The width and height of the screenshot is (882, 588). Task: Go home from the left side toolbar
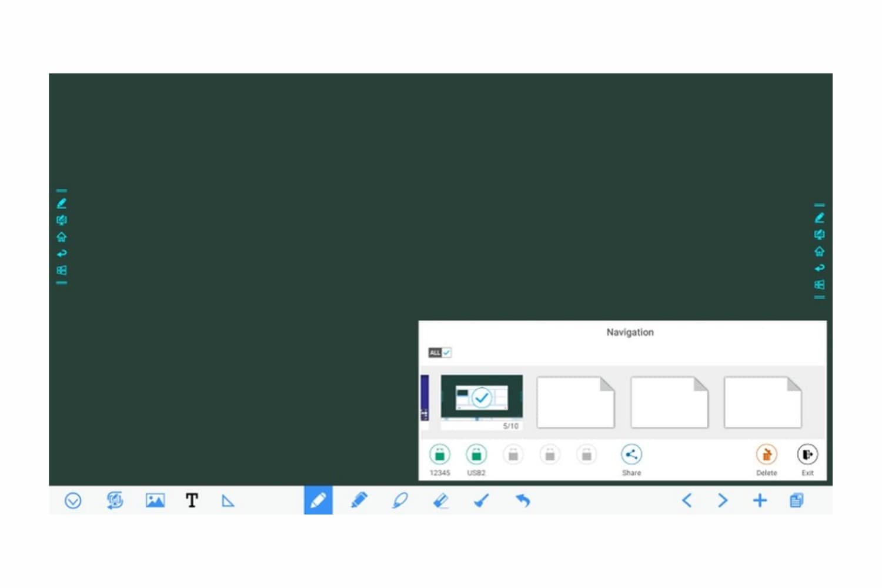coord(62,237)
